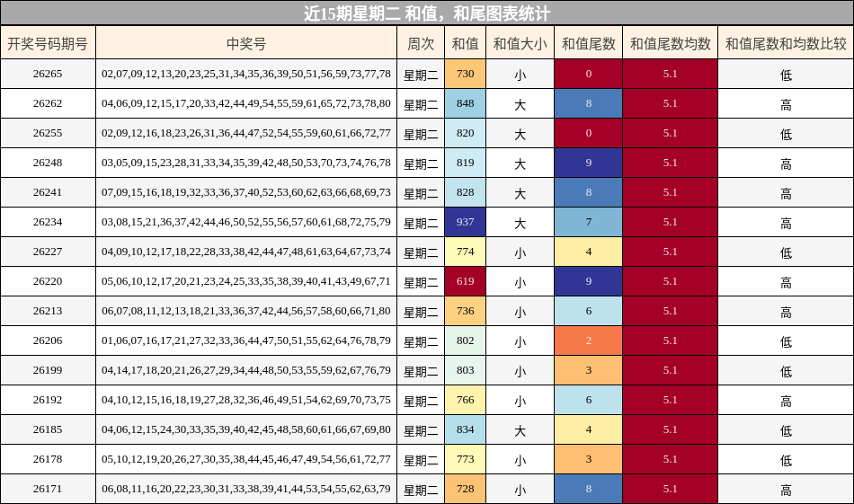
Task: Select the 和值尾数 column header
Action: click(x=588, y=43)
